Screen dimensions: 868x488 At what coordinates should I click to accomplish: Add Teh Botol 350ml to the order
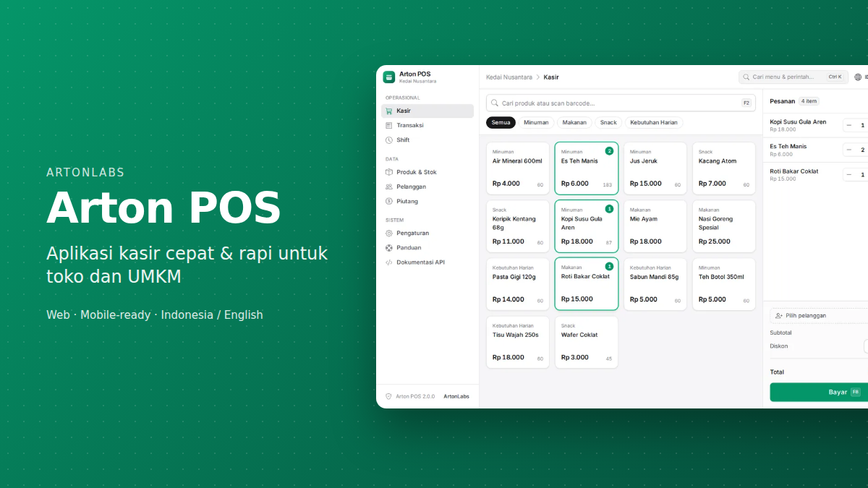pyautogui.click(x=724, y=284)
